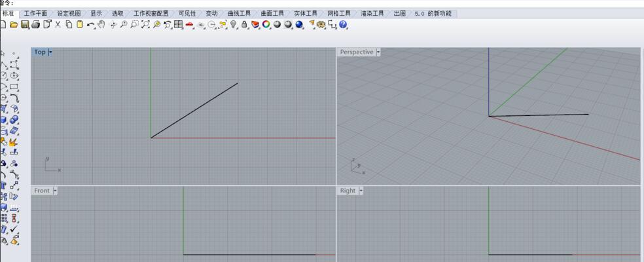Switch to the 网格工具 tab
This screenshot has height=262, width=644.
339,14
